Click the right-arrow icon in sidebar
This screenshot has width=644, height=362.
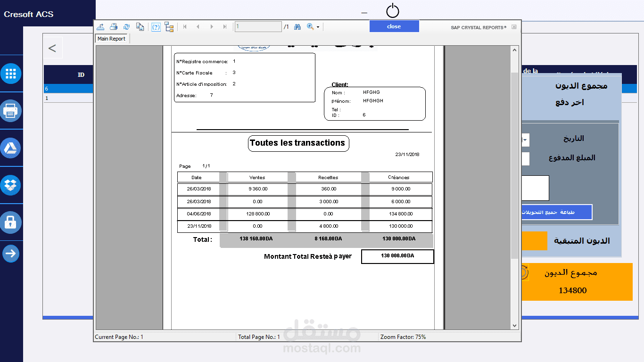coord(11,254)
